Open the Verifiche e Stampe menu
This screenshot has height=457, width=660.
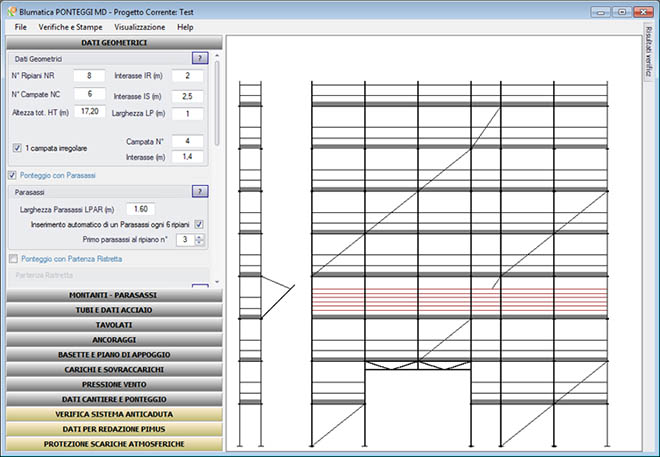(x=70, y=27)
